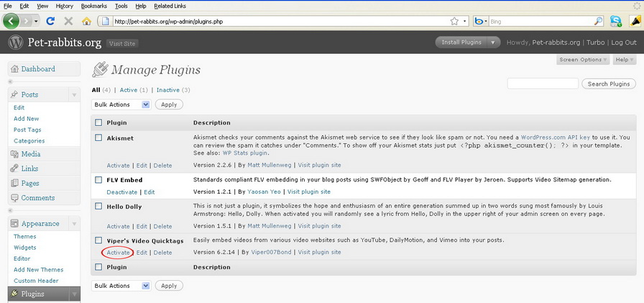Open the bottom Bulk Actions dropdown
This screenshot has width=644, height=303.
point(121,286)
